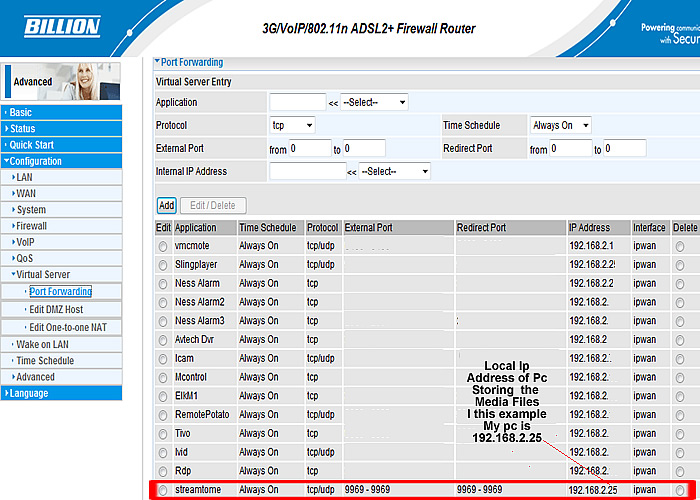Click the Redirect Port column header
The width and height of the screenshot is (700, 500).
point(511,228)
